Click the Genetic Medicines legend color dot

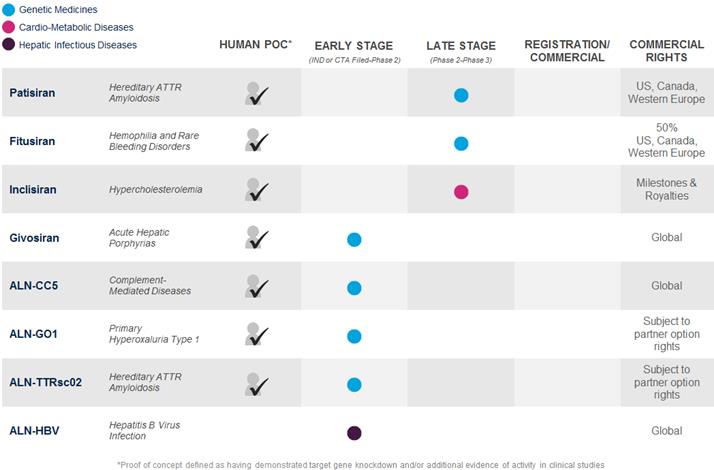[8, 9]
